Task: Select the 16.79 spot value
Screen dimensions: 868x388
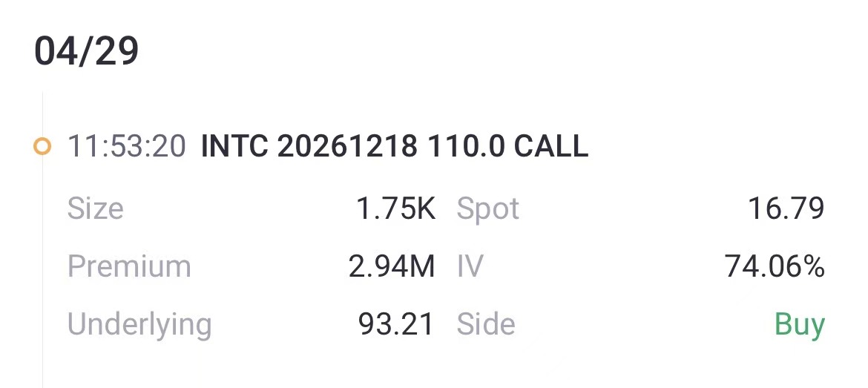Action: [786, 208]
